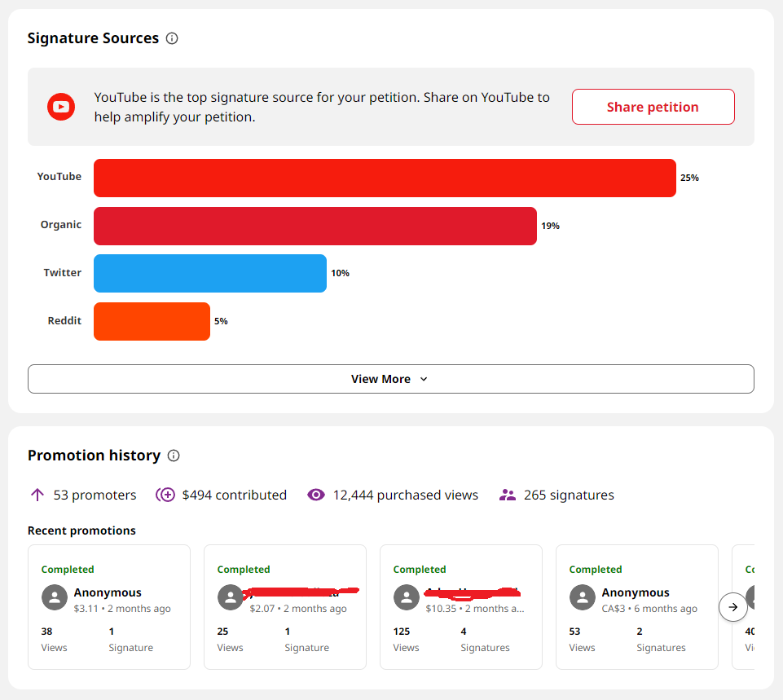783x700 pixels.
Task: Click the avatar on the $2.07 promotion
Action: click(231, 597)
